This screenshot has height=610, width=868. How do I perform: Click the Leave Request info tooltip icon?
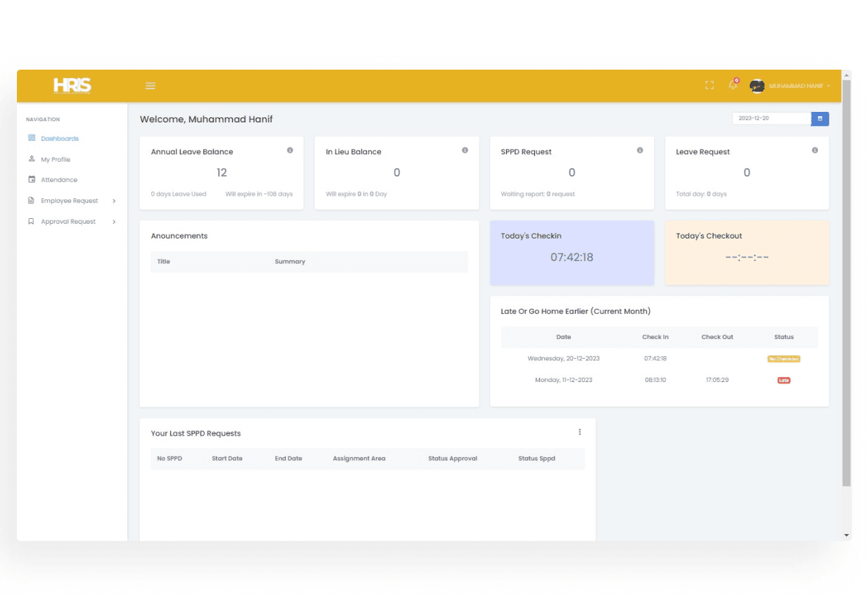tap(814, 150)
